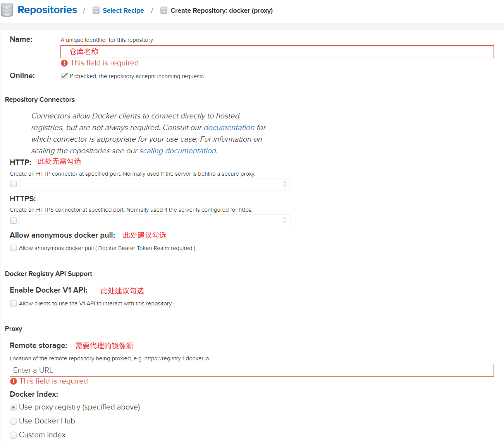Screen dimensions: 504x442
Task: Uncheck the Online checkbox
Action: point(64,76)
